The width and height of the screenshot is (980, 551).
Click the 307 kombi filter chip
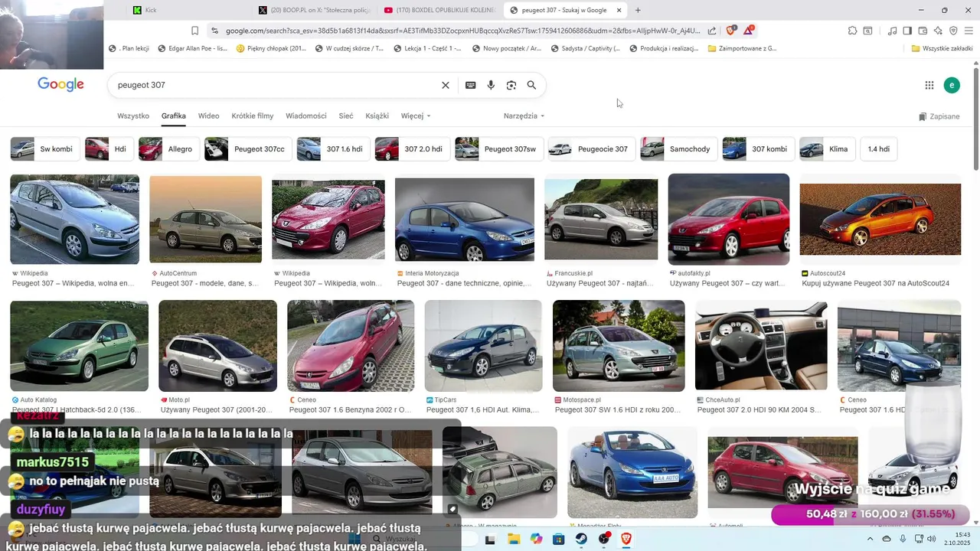pos(758,149)
